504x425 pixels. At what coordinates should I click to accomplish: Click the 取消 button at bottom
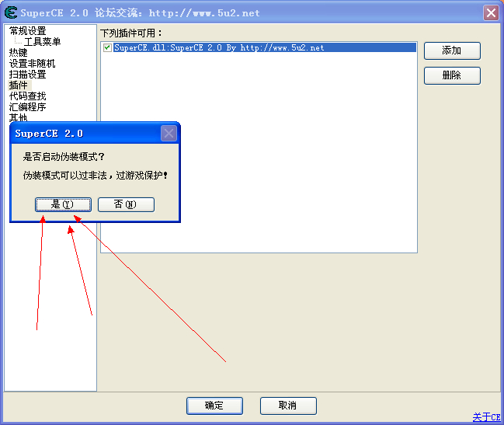288,406
